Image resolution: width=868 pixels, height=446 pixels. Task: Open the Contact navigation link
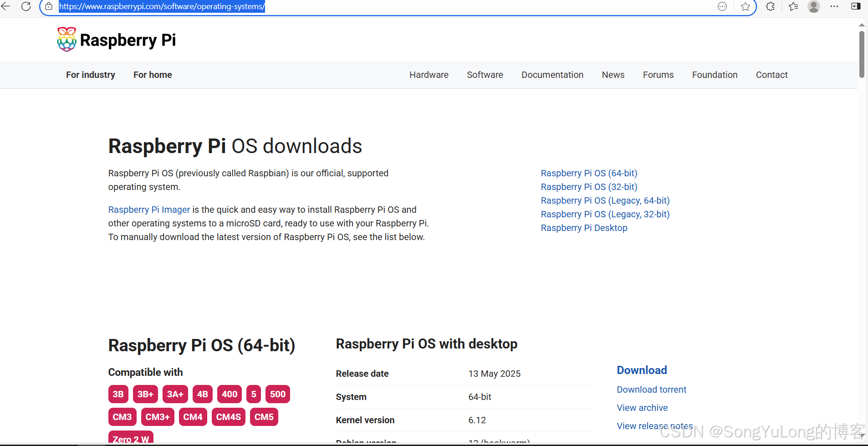(x=772, y=75)
